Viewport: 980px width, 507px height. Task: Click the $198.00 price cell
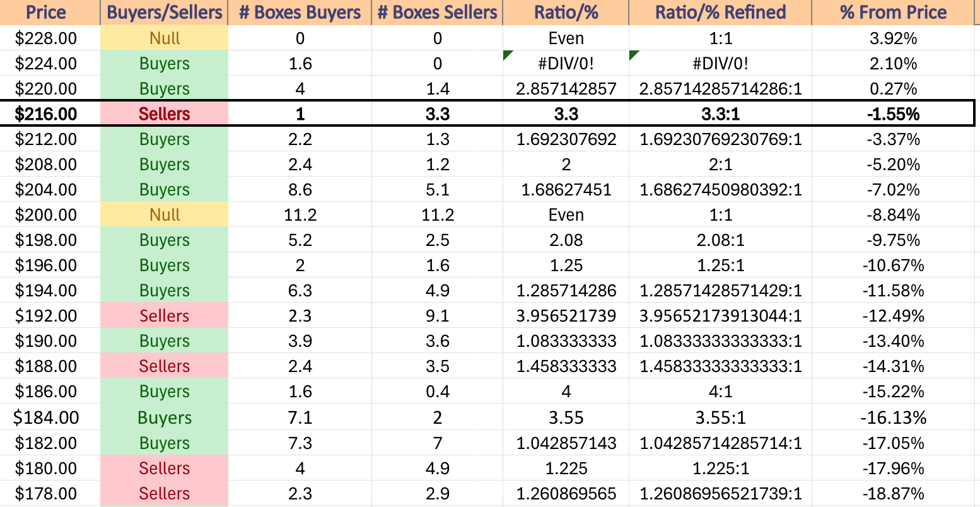[x=50, y=240]
